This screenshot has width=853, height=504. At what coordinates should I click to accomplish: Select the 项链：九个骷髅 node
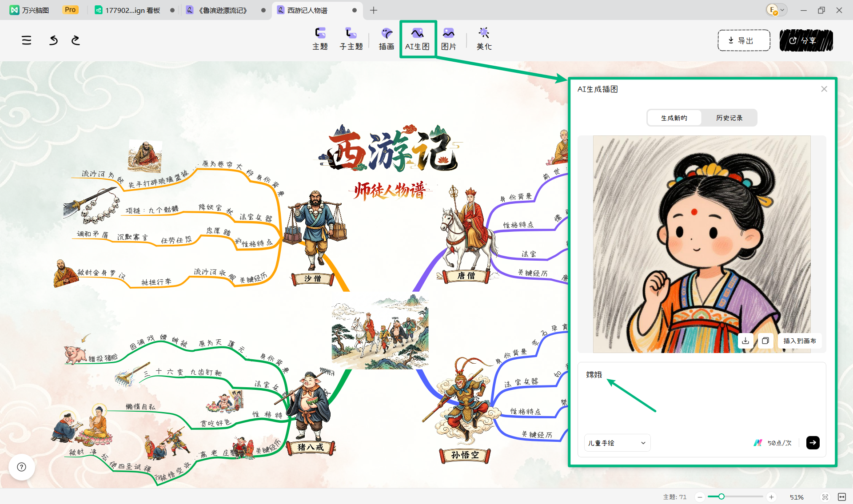click(x=152, y=210)
